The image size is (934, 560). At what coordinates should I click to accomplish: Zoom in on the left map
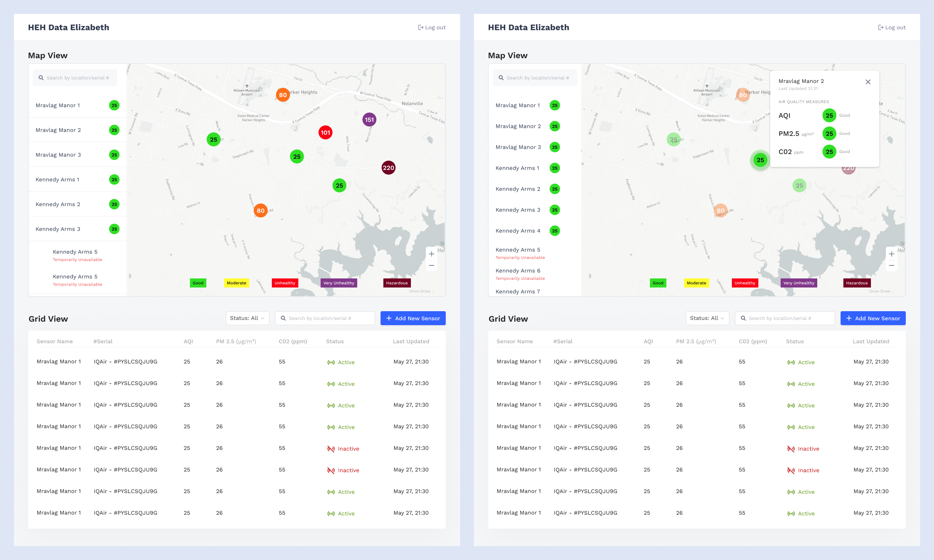tap(431, 254)
